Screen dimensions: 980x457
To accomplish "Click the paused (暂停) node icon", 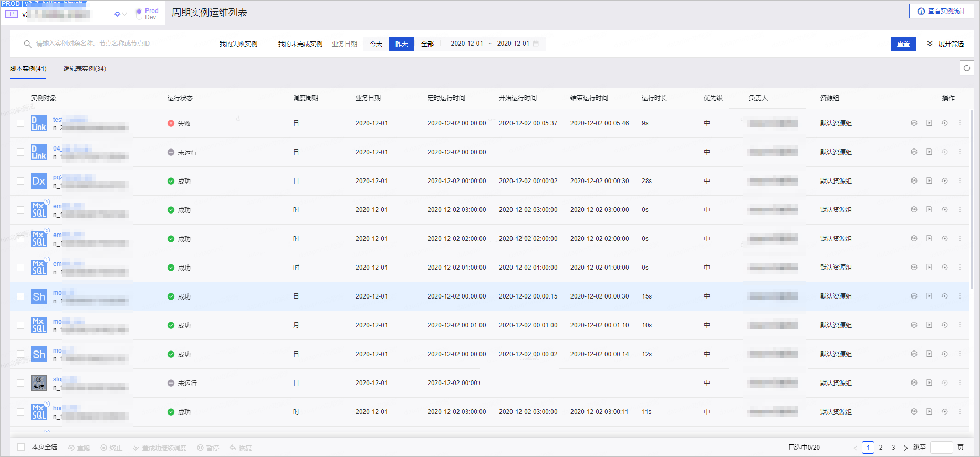I will coord(39,383).
